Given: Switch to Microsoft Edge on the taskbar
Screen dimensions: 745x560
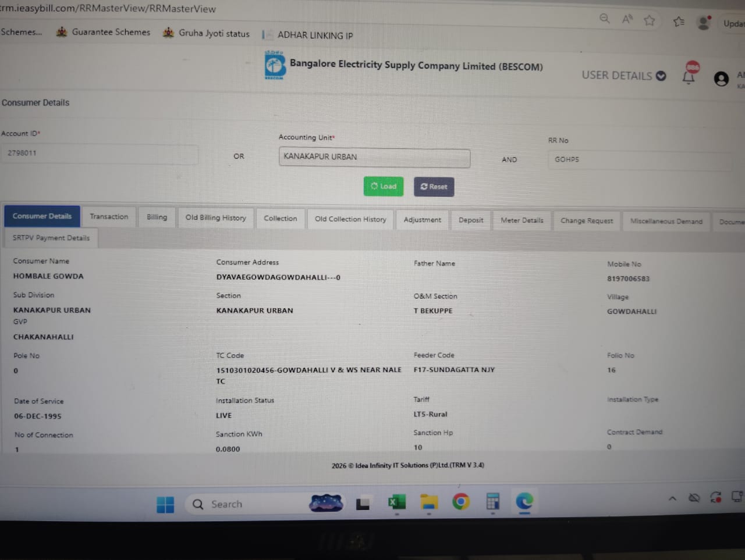Looking at the screenshot, I should (x=524, y=501).
